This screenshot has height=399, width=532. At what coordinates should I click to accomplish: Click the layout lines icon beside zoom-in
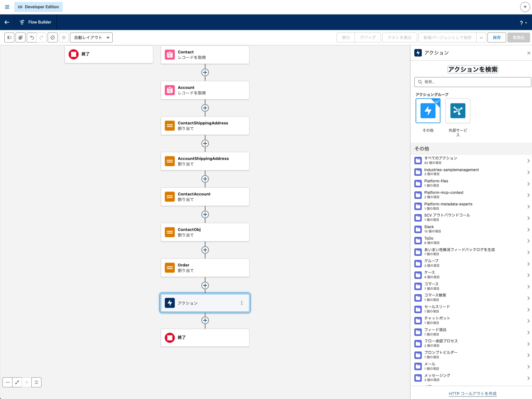pos(36,382)
